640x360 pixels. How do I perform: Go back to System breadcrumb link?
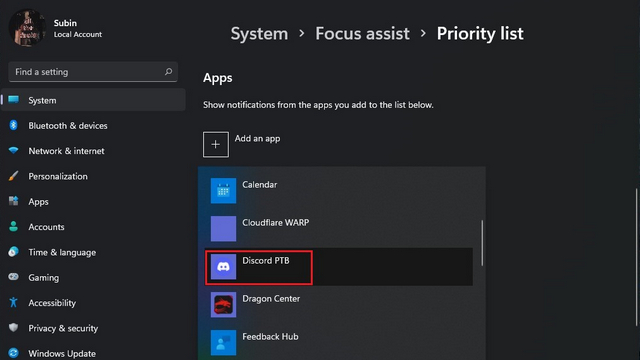259,33
